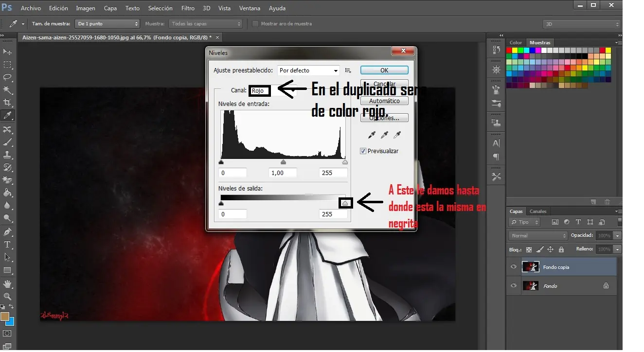644x352 pixels.
Task: Click the output black slider handle
Action: (221, 204)
